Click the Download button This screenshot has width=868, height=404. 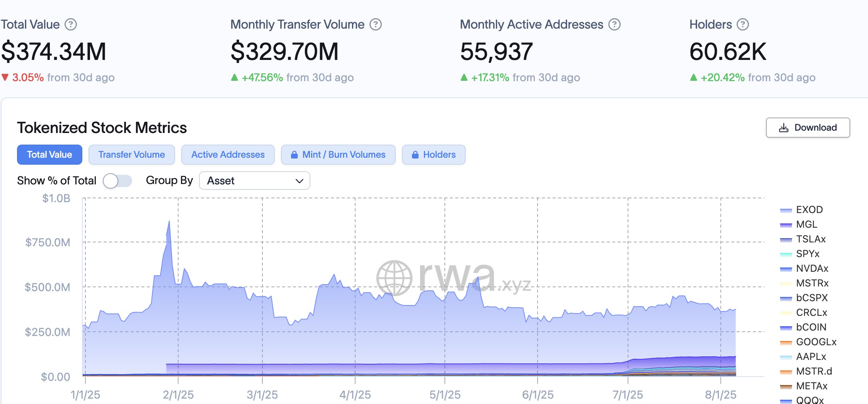[808, 128]
